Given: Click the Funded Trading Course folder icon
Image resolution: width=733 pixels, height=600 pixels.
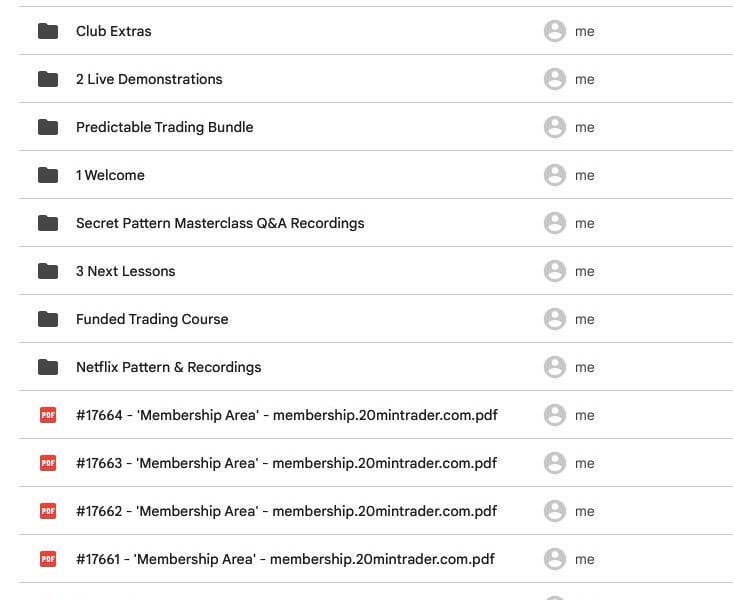Looking at the screenshot, I should pyautogui.click(x=48, y=319).
